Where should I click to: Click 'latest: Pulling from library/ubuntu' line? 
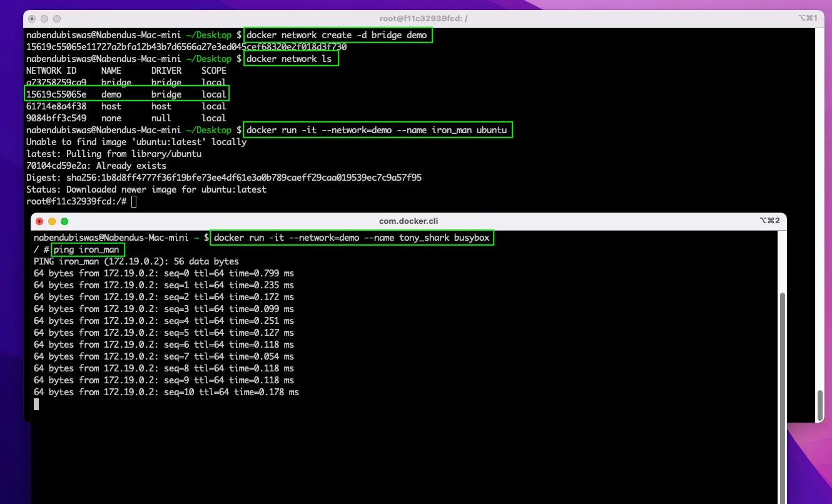[x=114, y=154]
